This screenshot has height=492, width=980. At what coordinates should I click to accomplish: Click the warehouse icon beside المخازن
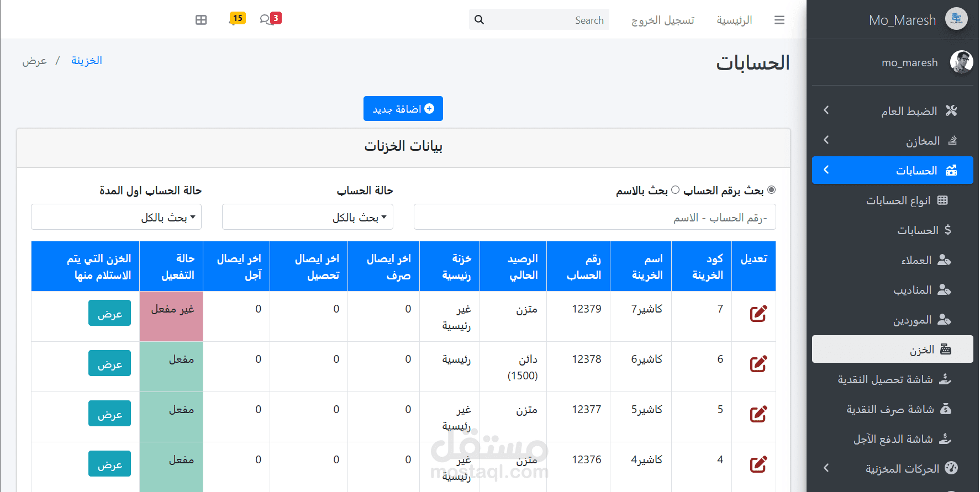pyautogui.click(x=952, y=140)
